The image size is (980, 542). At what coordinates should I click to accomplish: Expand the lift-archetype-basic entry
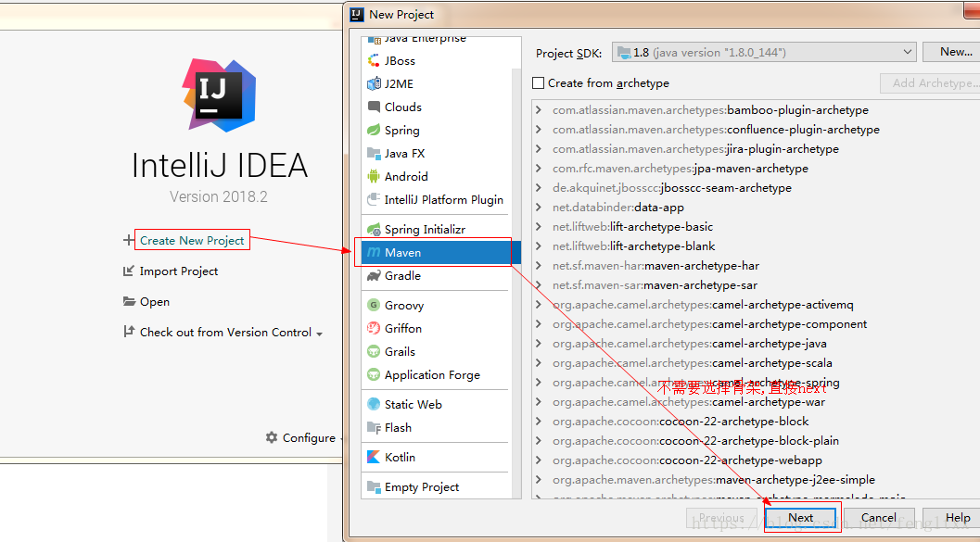point(539,227)
